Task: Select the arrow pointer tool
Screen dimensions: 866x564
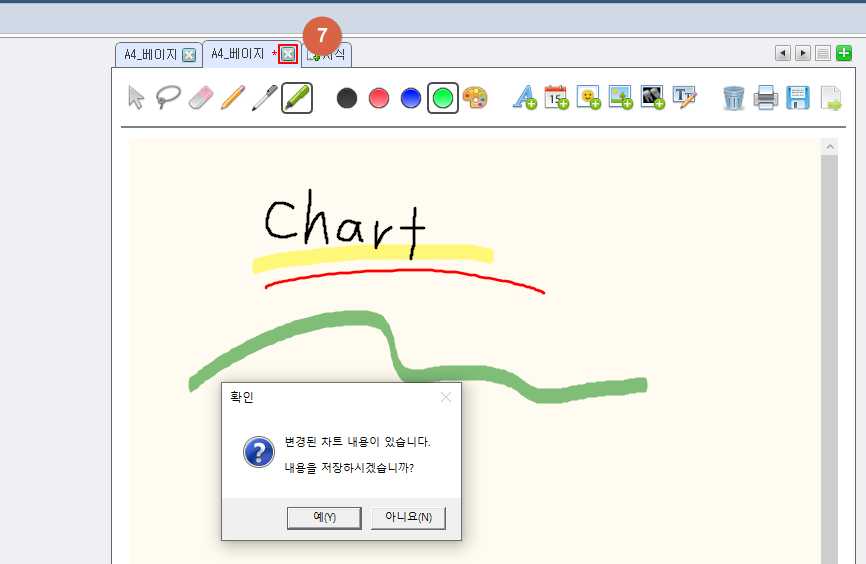Action: [x=136, y=97]
